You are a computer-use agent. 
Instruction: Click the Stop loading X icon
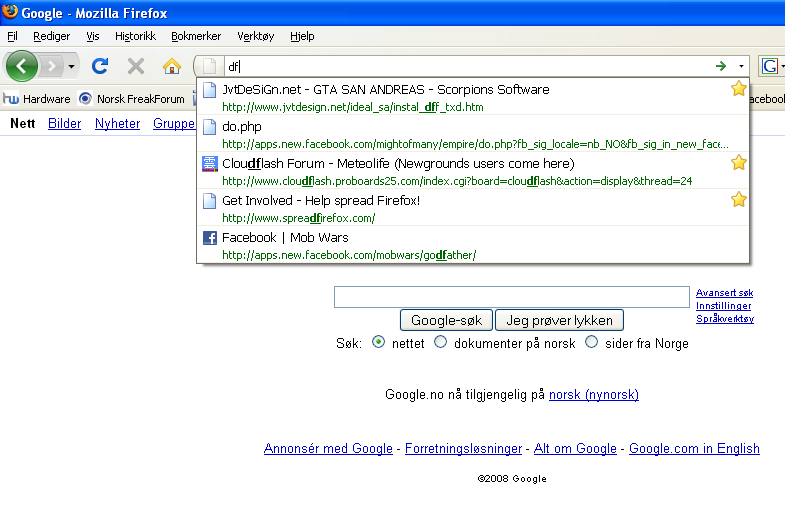coord(136,66)
